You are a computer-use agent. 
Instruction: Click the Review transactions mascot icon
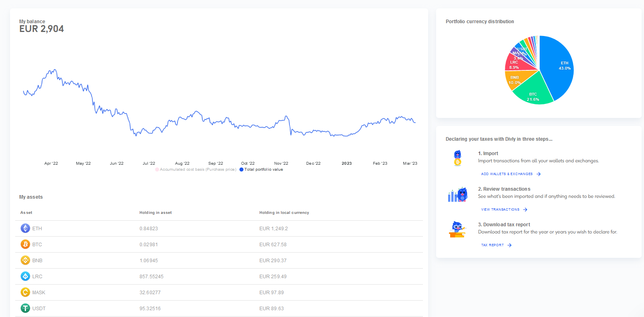(x=457, y=194)
